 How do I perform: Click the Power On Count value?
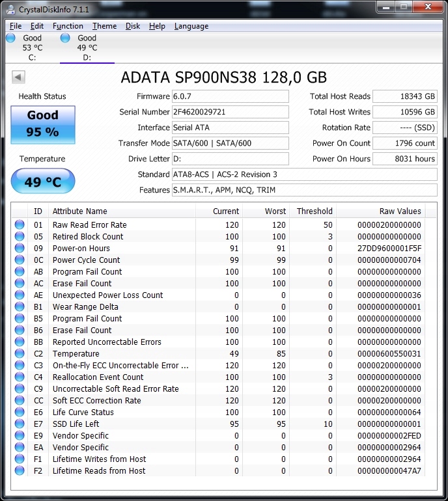[x=405, y=143]
